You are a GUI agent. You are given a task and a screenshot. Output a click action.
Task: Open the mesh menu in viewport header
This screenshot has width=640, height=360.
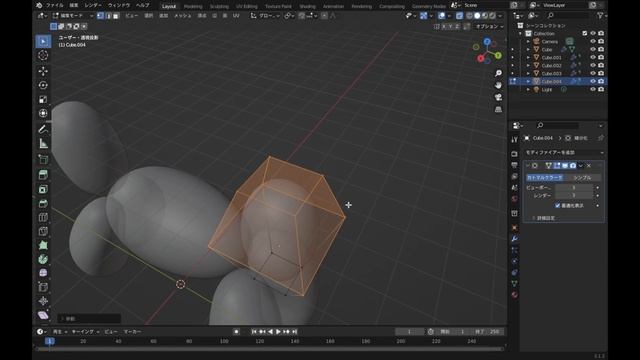(182, 16)
